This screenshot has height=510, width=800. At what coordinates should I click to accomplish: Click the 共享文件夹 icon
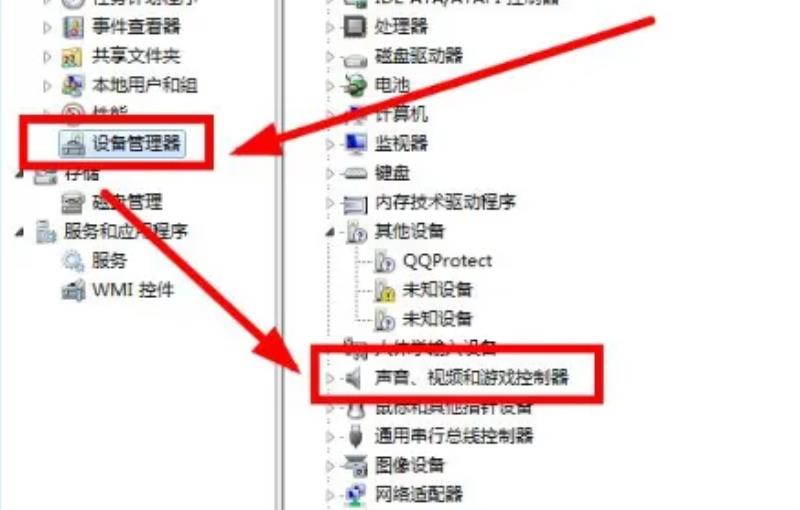[x=72, y=57]
